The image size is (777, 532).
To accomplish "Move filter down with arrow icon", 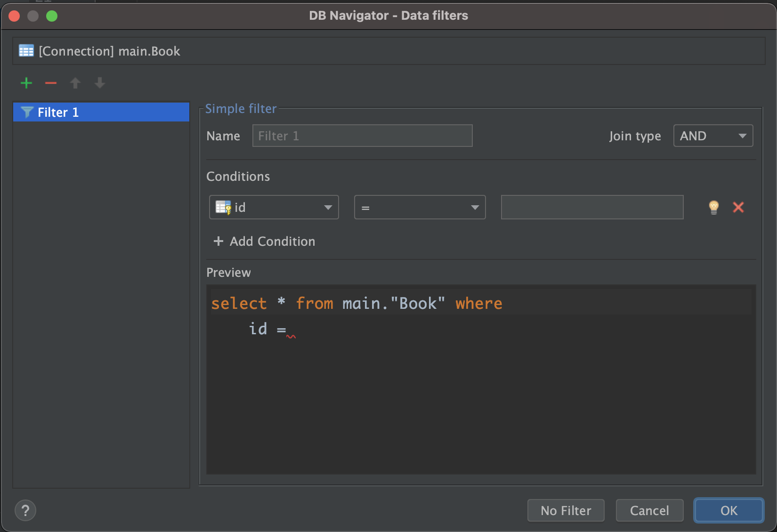I will (x=100, y=83).
